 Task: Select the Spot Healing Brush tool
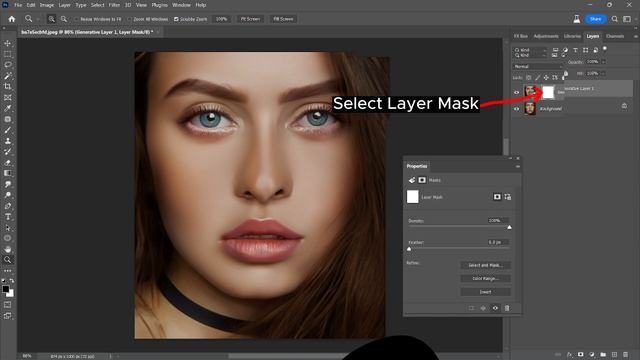pos(7,119)
